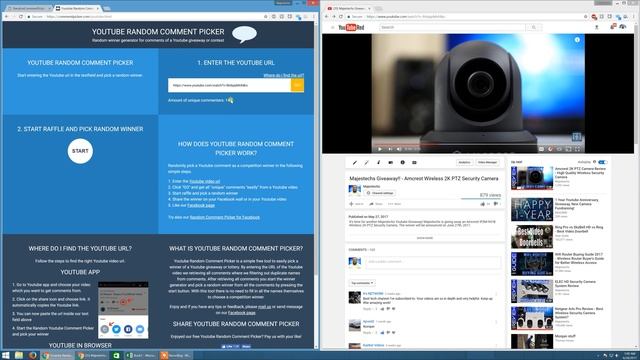Toggle subtitles in the YouTube player
This screenshot has height=360, width=640.
(x=541, y=149)
